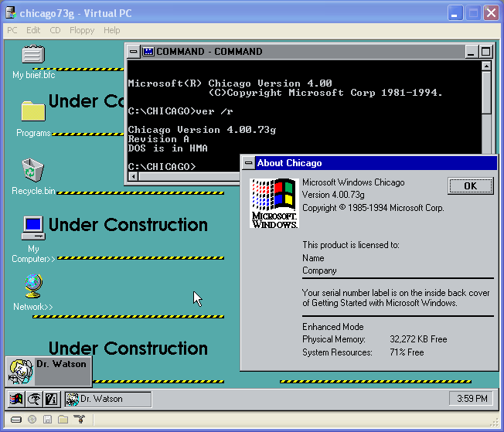Open the Recycle.bin icon
Image resolution: width=504 pixels, height=432 pixels.
coord(32,170)
